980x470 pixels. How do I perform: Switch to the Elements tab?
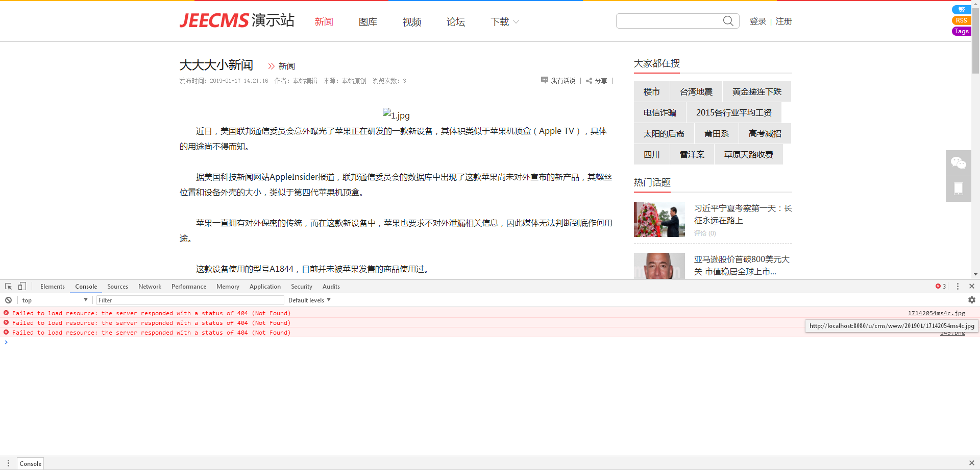coord(53,287)
